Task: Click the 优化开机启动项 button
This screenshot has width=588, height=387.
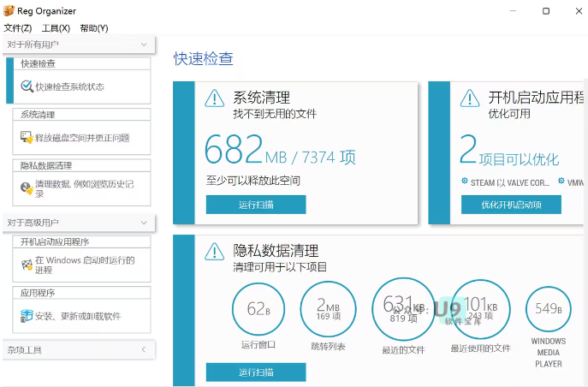Action: tap(511, 205)
